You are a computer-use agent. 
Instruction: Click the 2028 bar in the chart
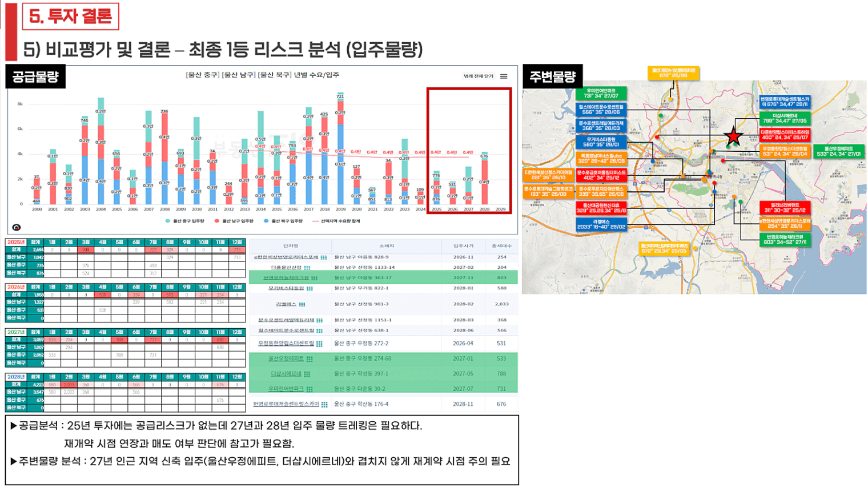[484, 178]
